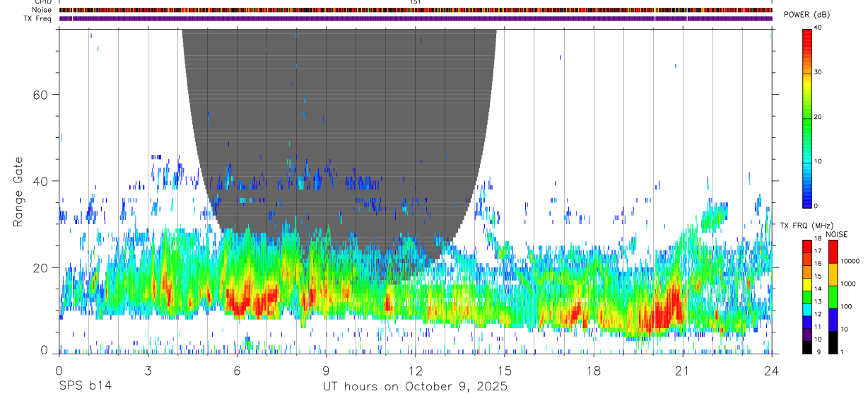This screenshot has width=868, height=401.
Task: Click the UT hours on October 9, 2025 title
Action: (x=415, y=387)
